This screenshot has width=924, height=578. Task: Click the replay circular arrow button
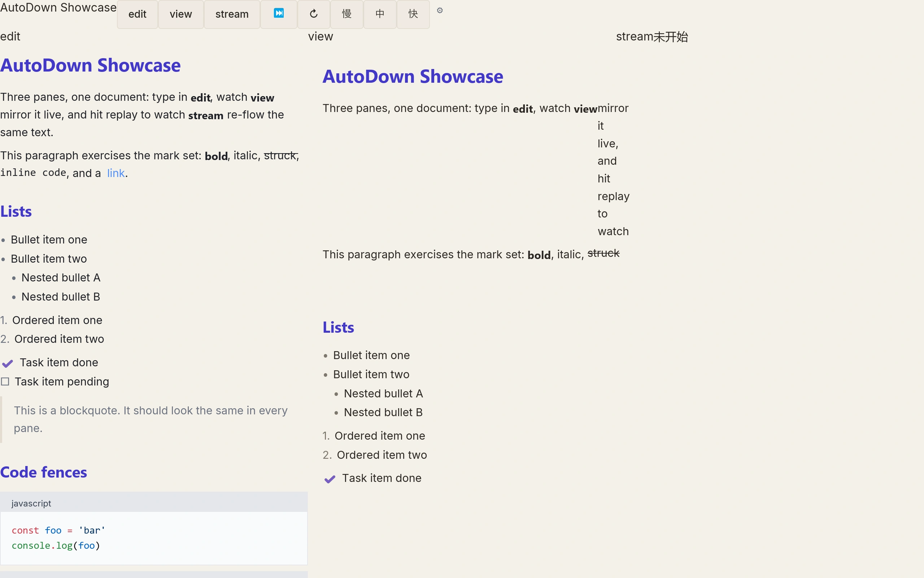(313, 14)
